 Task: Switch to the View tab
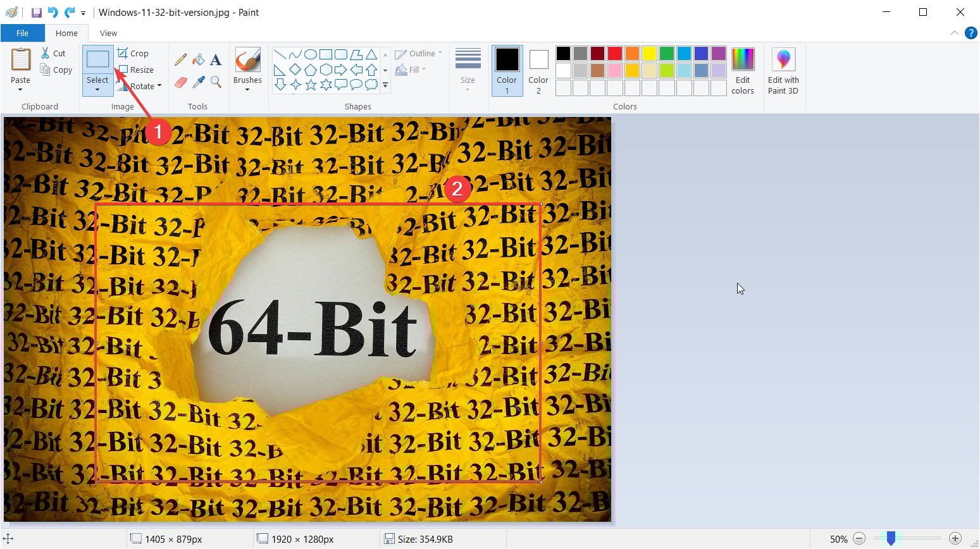[x=108, y=33]
